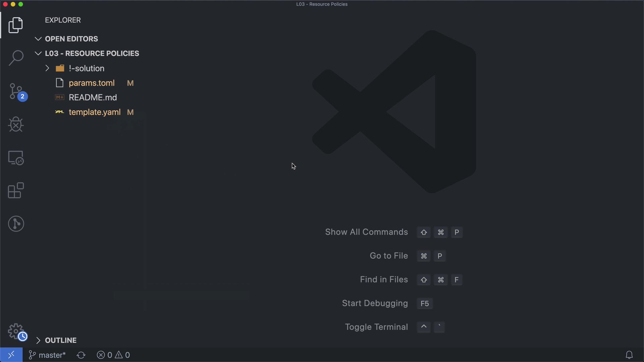Open README.md file

click(x=93, y=98)
